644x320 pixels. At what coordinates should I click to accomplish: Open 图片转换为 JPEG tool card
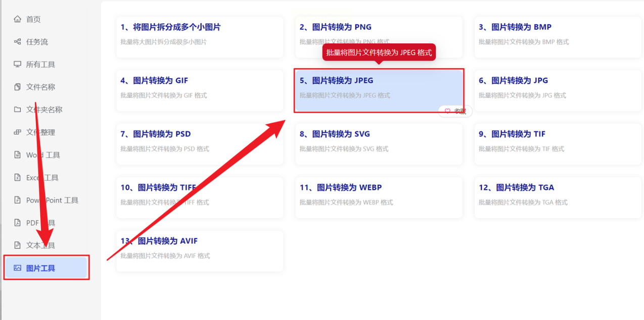[x=379, y=90]
